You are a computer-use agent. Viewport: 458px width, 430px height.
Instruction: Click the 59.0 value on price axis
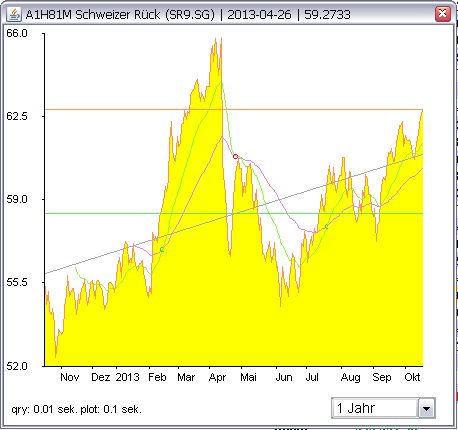coord(17,199)
